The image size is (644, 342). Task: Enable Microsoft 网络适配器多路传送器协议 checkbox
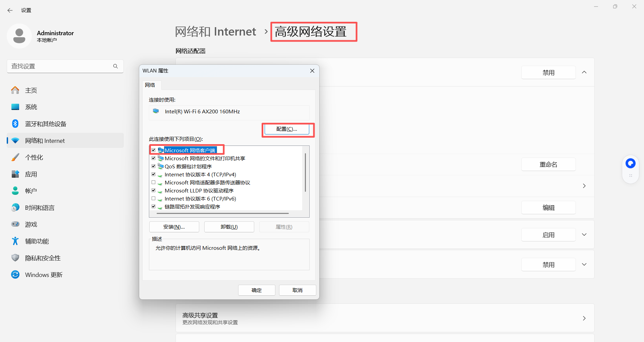[x=154, y=182]
